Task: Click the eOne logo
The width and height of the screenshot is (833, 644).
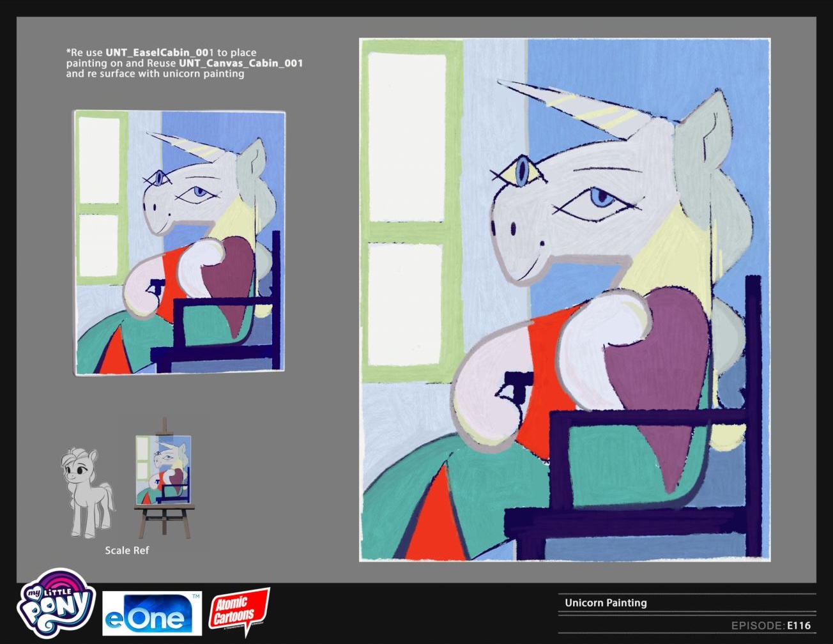Action: coord(152,613)
